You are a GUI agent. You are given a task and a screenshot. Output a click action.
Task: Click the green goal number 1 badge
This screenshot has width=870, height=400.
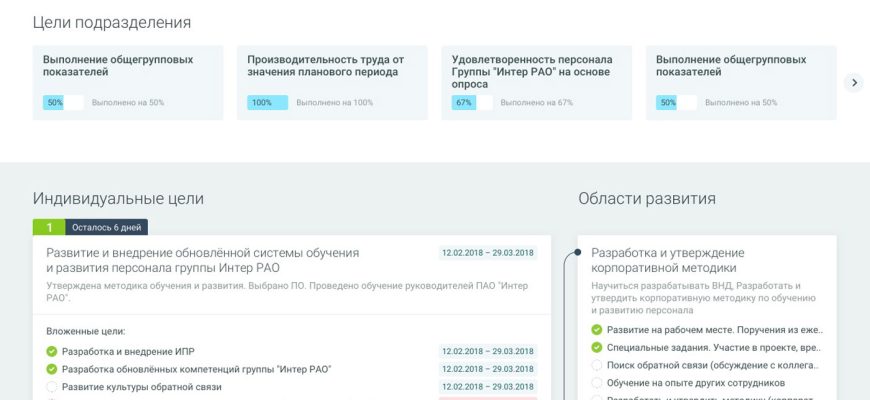[x=49, y=227]
